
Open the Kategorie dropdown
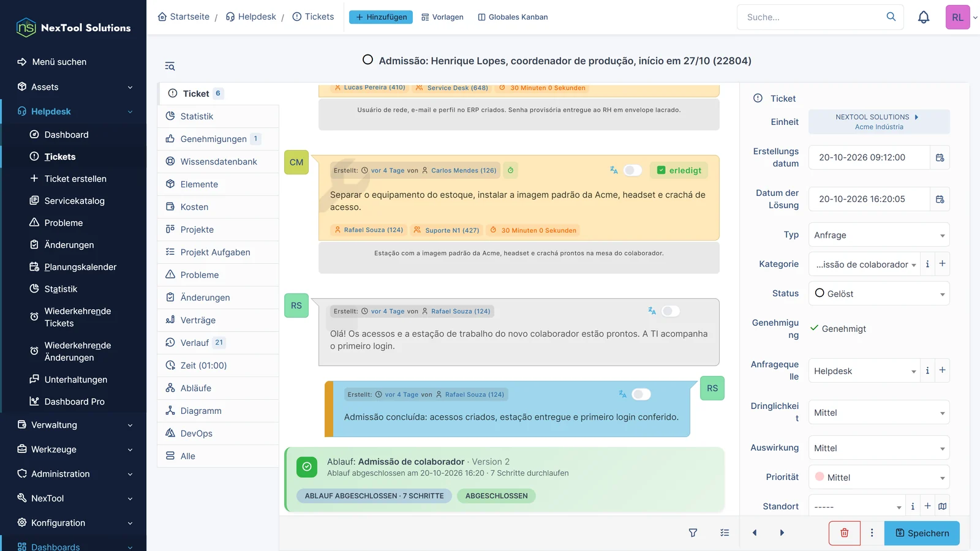click(864, 264)
